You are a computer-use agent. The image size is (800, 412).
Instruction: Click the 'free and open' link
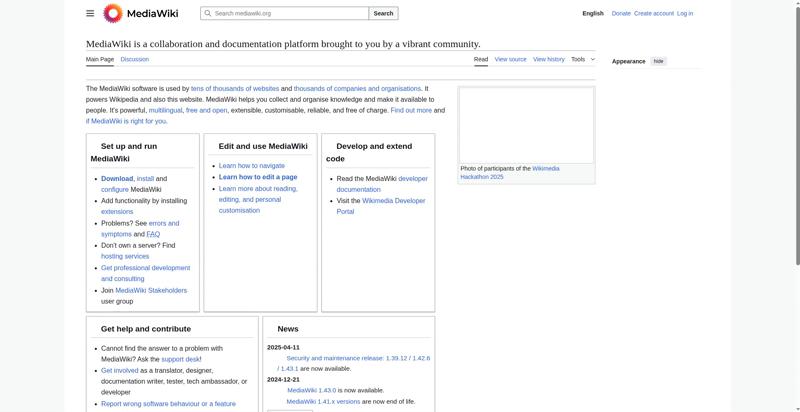[x=207, y=110]
